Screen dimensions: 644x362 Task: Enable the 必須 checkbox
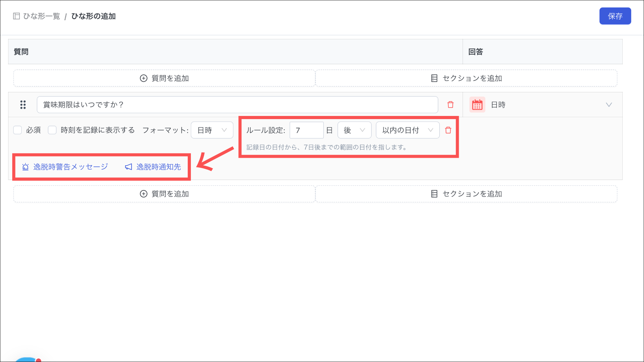click(x=18, y=130)
